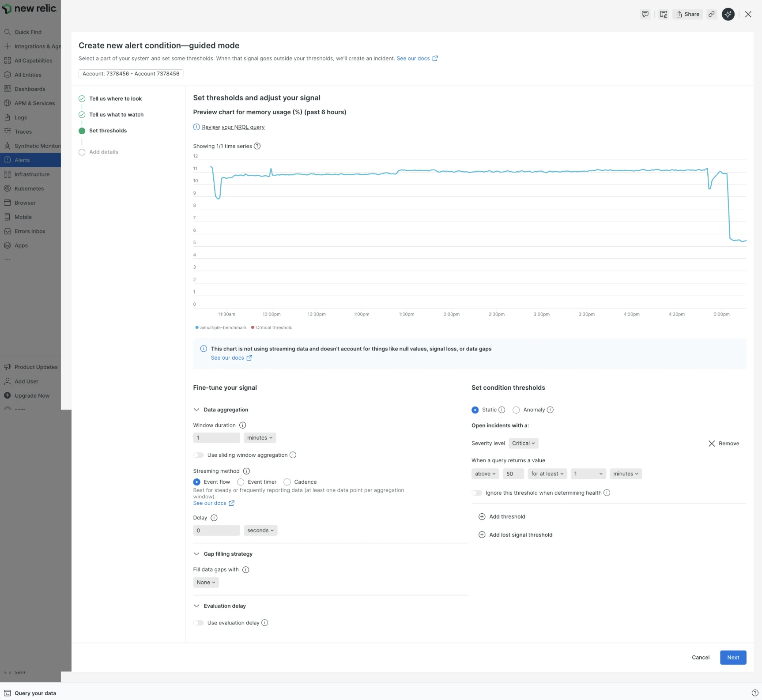Click the Window duration info icon

click(x=242, y=425)
